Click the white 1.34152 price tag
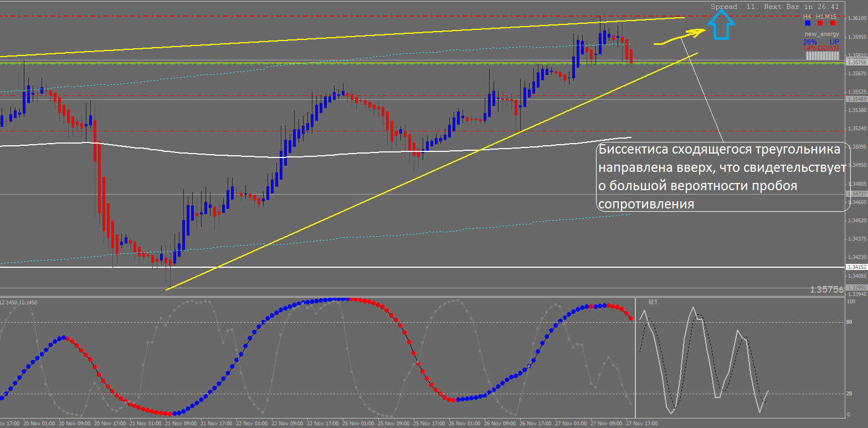The height and width of the screenshot is (428, 868). coord(856,267)
